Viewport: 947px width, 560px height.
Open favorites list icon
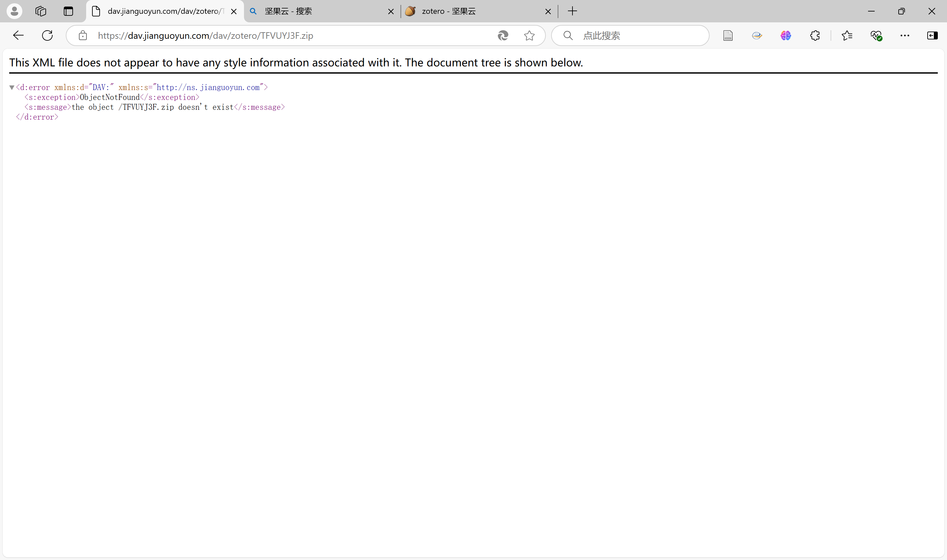coord(847,35)
